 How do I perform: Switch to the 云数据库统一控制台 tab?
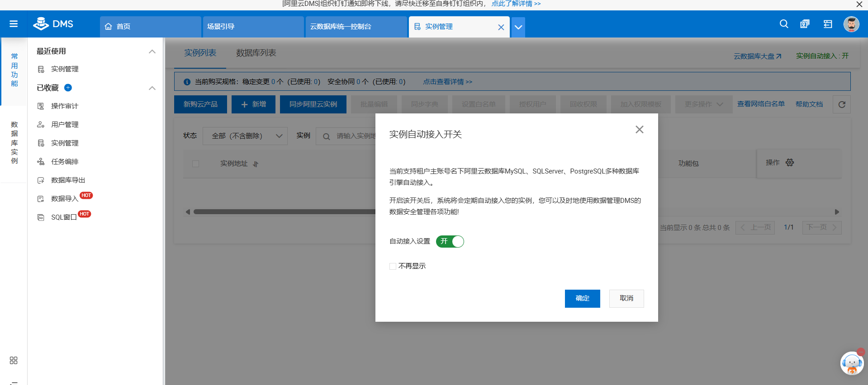click(356, 27)
